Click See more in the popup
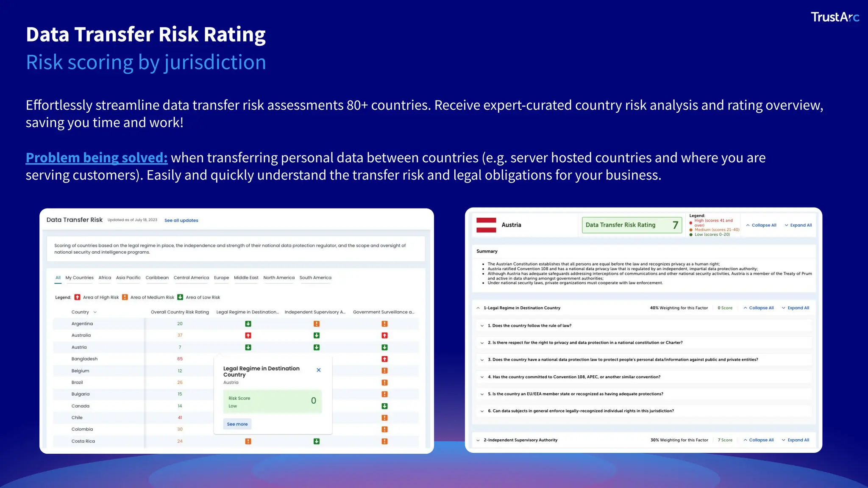Viewport: 868px width, 488px height. pos(237,424)
